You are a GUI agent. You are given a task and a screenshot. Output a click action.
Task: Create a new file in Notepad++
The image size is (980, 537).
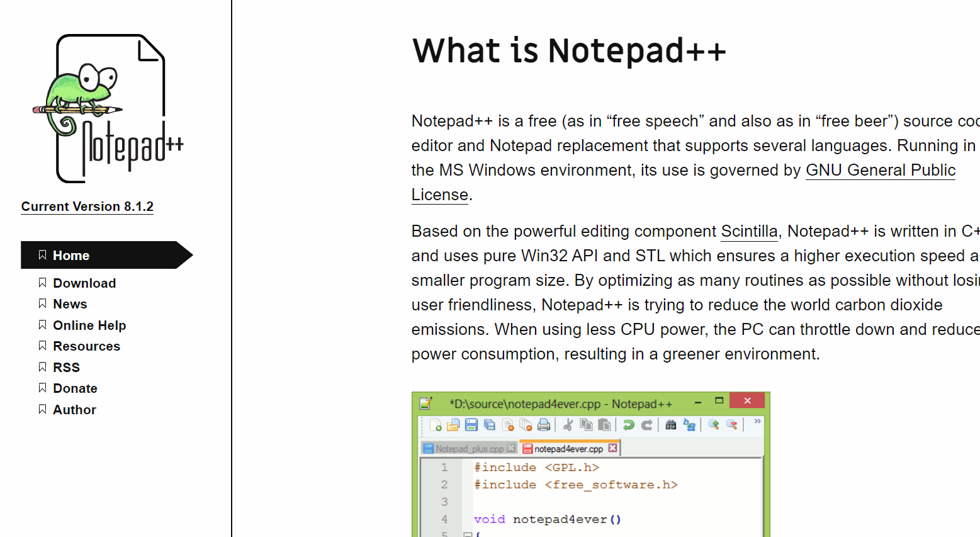[x=434, y=424]
